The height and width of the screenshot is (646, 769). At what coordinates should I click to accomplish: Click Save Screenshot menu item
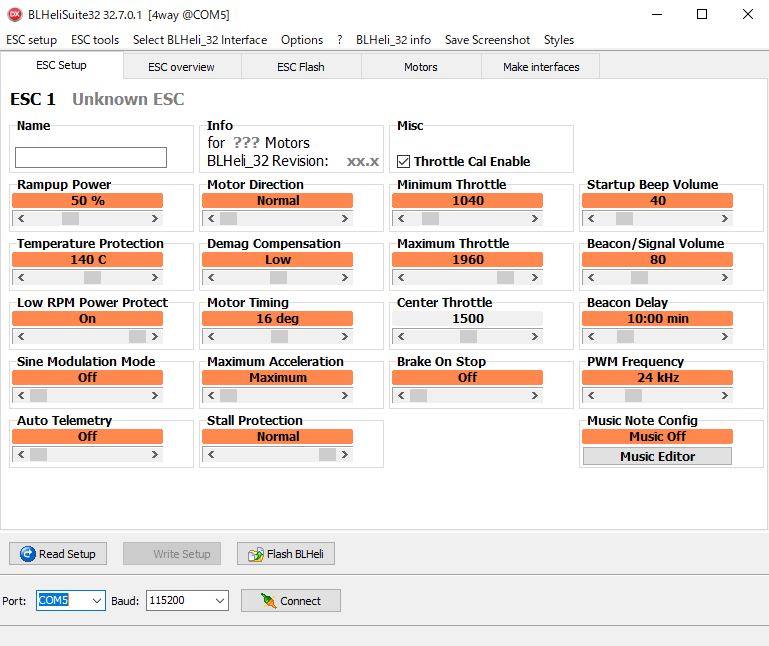click(487, 40)
